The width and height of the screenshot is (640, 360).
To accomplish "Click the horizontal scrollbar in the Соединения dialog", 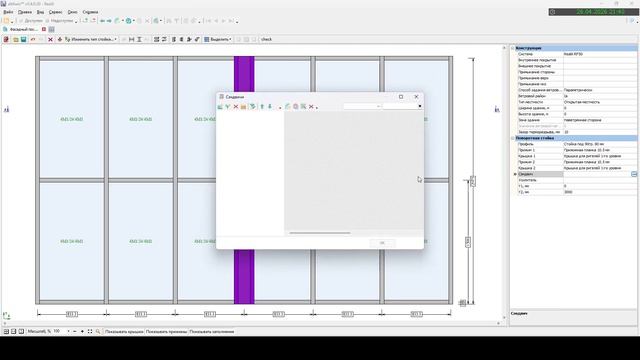I will (x=320, y=233).
